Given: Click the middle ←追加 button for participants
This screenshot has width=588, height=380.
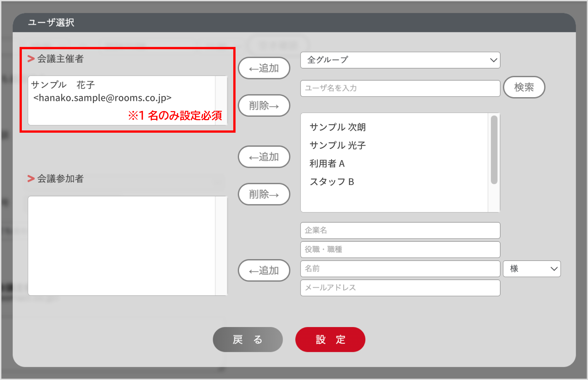Looking at the screenshot, I should [x=264, y=157].
